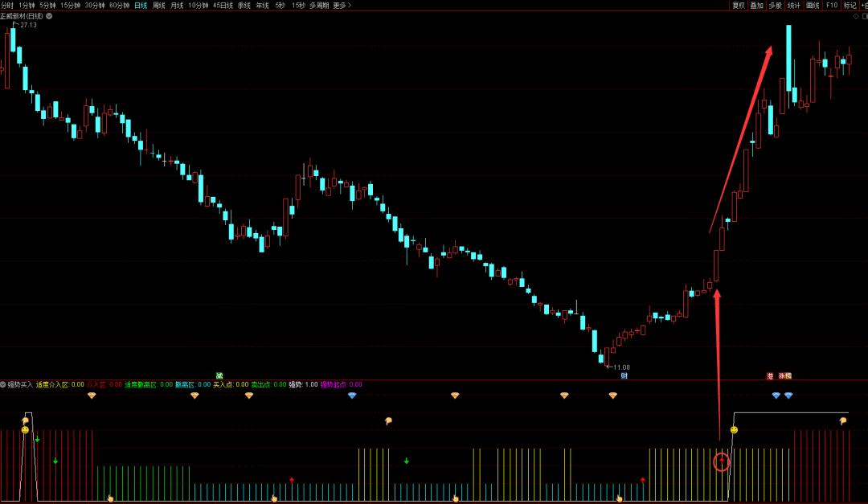Click the 11.08 low price label
The height and width of the screenshot is (504, 868).
(621, 367)
